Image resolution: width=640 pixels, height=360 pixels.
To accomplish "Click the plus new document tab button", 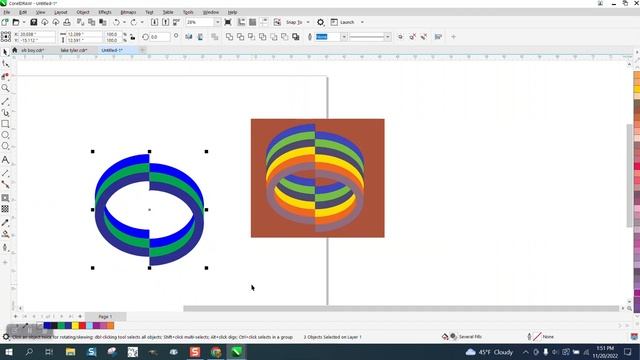I will click(x=142, y=50).
